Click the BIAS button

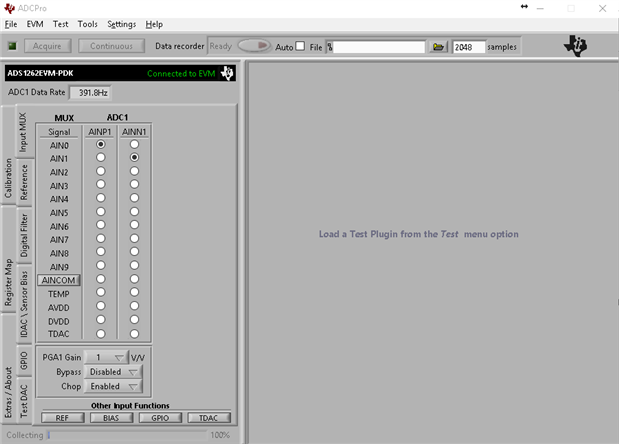111,418
